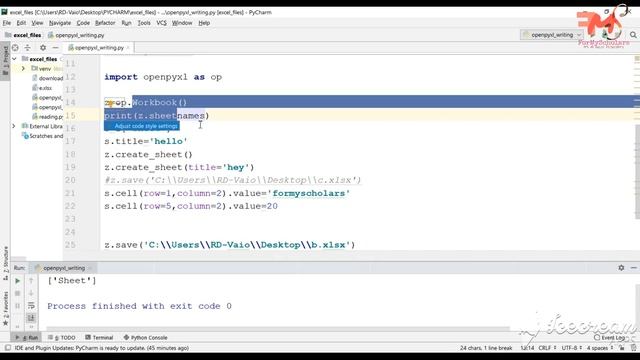This screenshot has height=360, width=640.
Task: Select e.xlsx in the project tree
Action: click(42, 88)
